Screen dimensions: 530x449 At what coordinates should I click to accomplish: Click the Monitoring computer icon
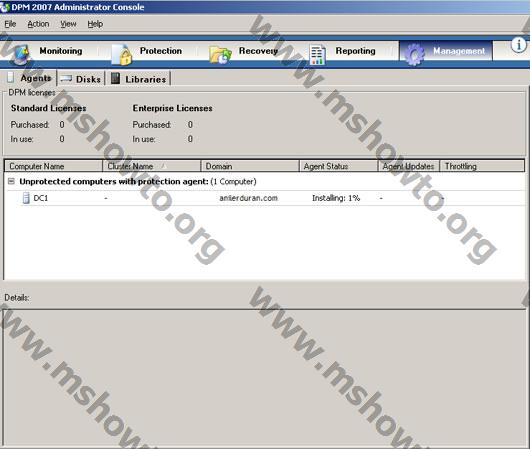[20, 54]
